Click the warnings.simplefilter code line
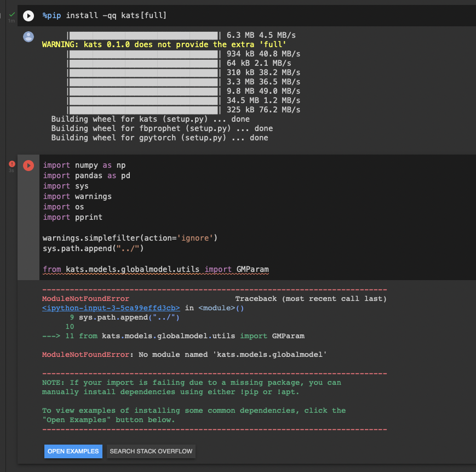The width and height of the screenshot is (476, 472). click(x=130, y=238)
